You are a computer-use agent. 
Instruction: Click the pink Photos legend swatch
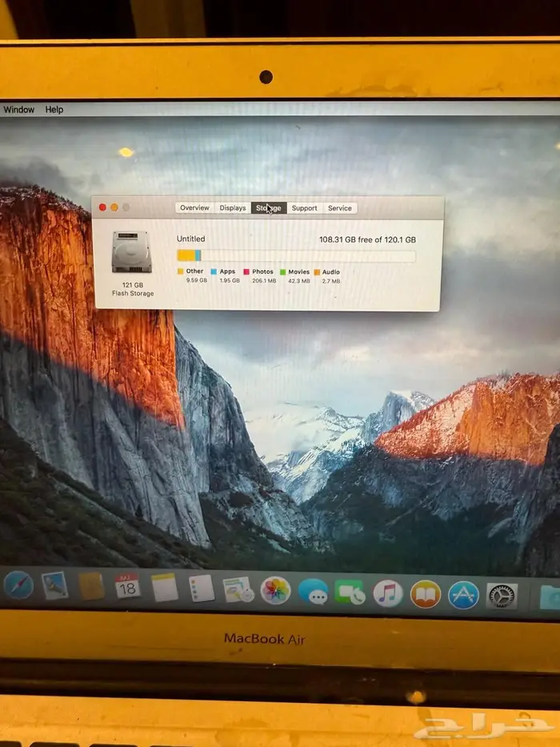(246, 272)
